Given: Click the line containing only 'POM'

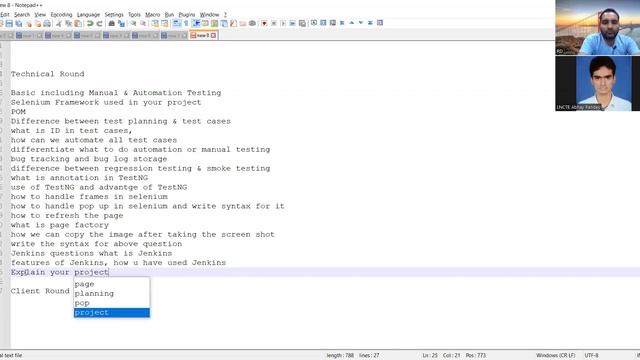Looking at the screenshot, I should pyautogui.click(x=18, y=111).
